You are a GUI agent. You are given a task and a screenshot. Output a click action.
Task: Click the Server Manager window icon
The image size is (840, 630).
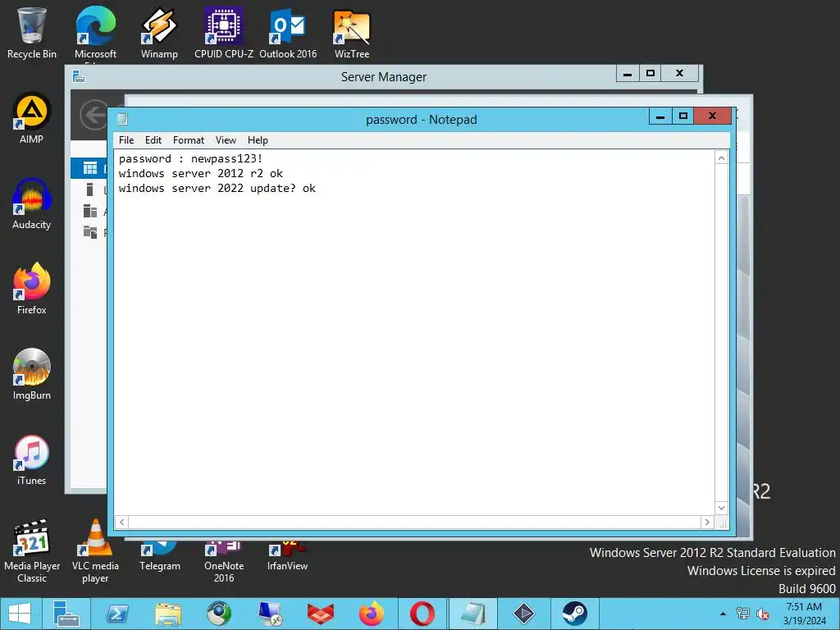click(x=79, y=76)
